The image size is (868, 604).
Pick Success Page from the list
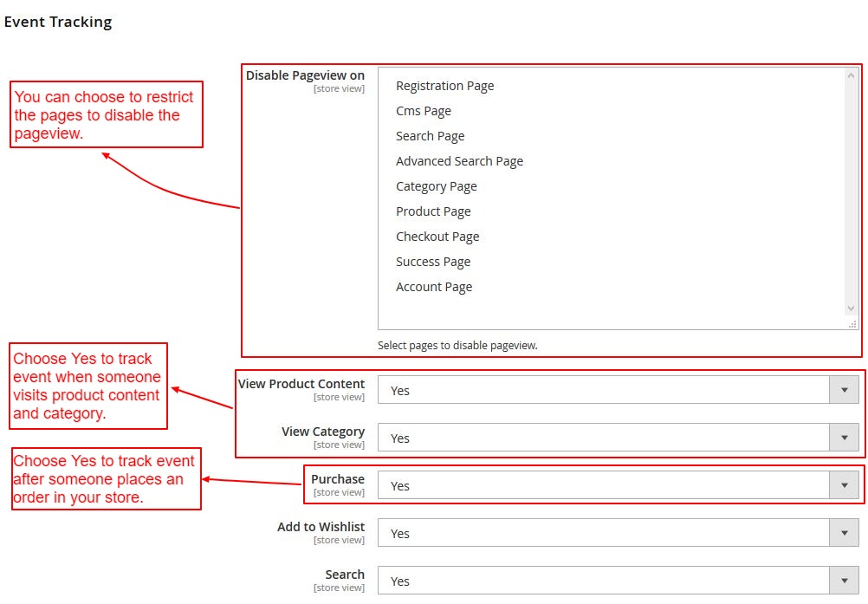click(x=433, y=262)
